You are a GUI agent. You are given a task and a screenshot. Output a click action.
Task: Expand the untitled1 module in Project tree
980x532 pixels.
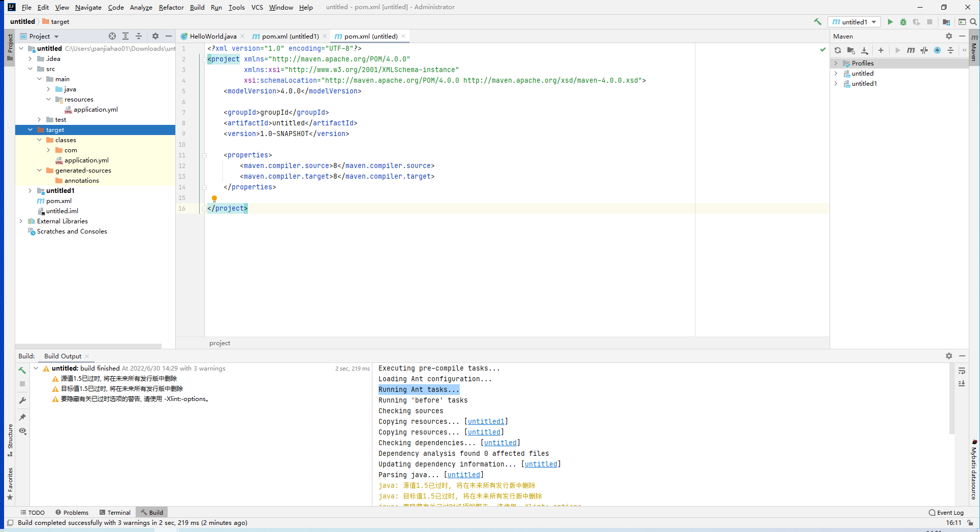click(30, 191)
